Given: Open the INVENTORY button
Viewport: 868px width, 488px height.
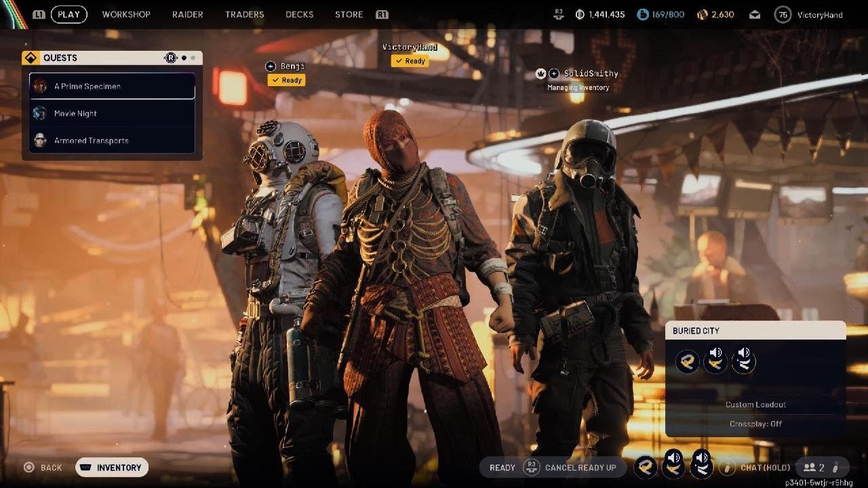Looking at the screenshot, I should point(112,467).
